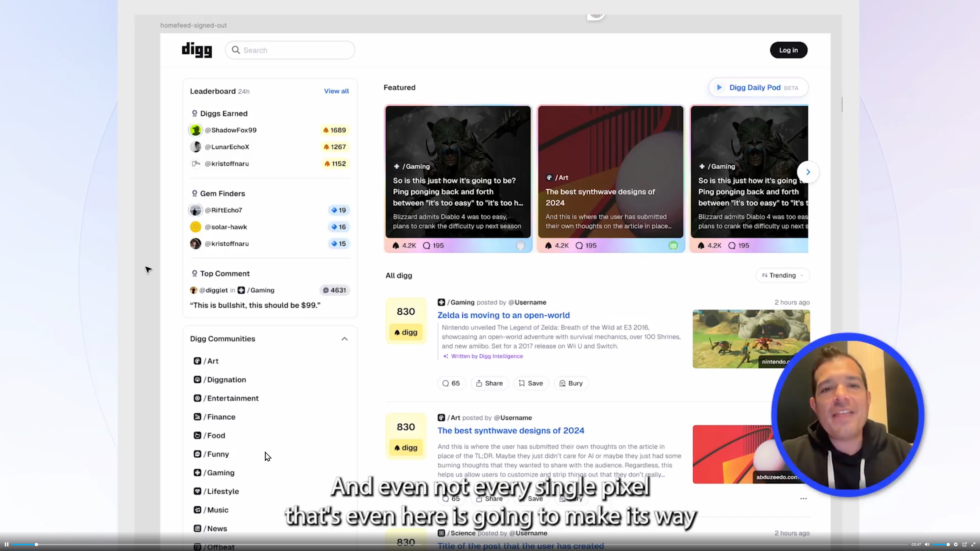Image resolution: width=980 pixels, height=551 pixels.
Task: Click green badge icon on Art featured card
Action: [673, 246]
